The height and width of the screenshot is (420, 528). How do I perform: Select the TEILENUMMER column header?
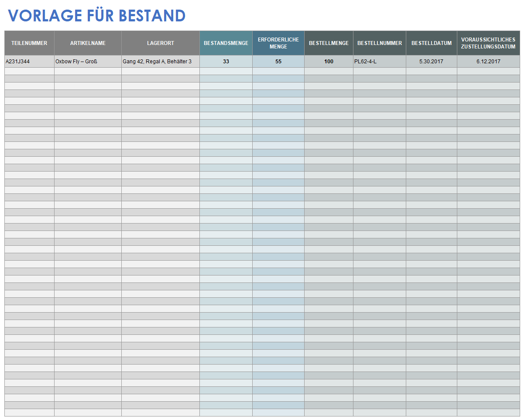click(29, 43)
